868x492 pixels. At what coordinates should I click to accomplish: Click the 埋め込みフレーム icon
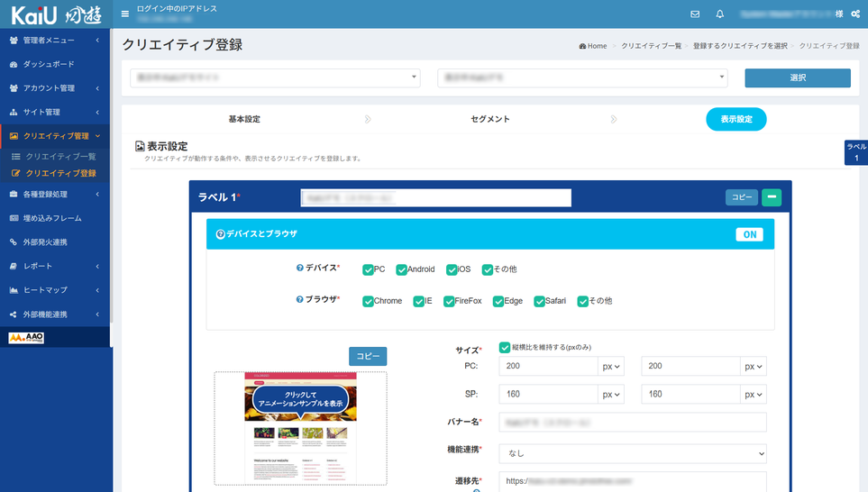click(x=14, y=218)
